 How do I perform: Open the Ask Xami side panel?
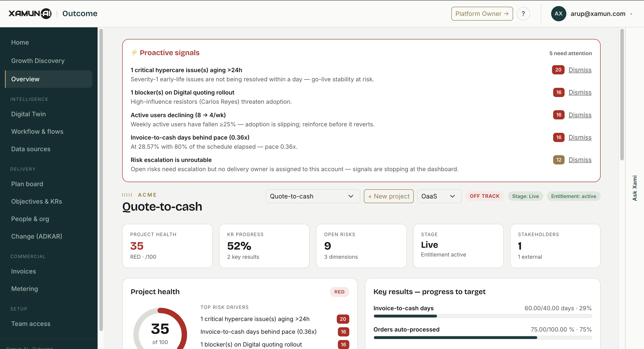click(x=635, y=188)
